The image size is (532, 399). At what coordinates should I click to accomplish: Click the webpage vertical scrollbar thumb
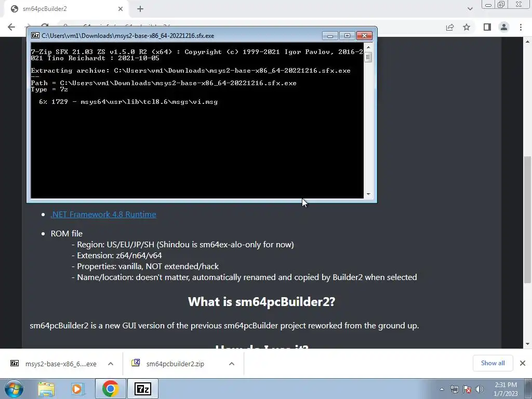pyautogui.click(x=527, y=219)
